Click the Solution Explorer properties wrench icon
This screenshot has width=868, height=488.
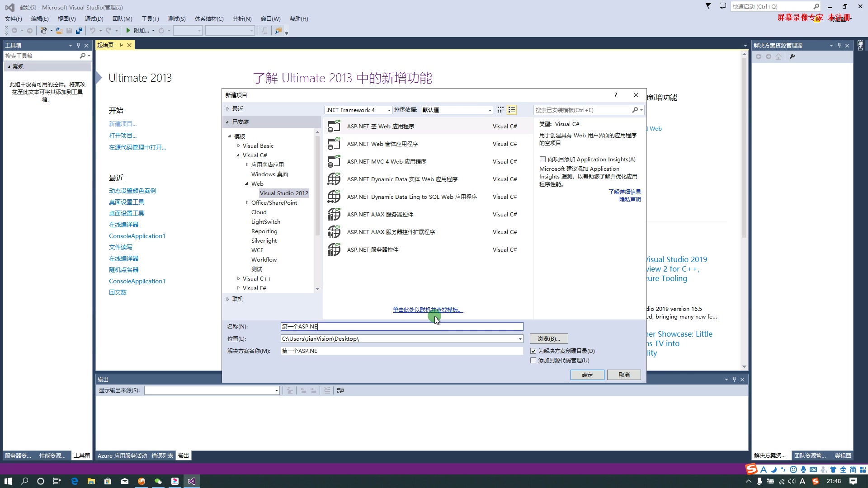(792, 56)
